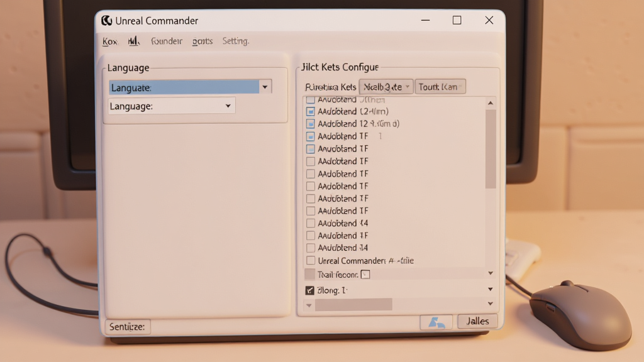644x362 pixels.
Task: Open the Touth Kan dropdown
Action: (440, 87)
